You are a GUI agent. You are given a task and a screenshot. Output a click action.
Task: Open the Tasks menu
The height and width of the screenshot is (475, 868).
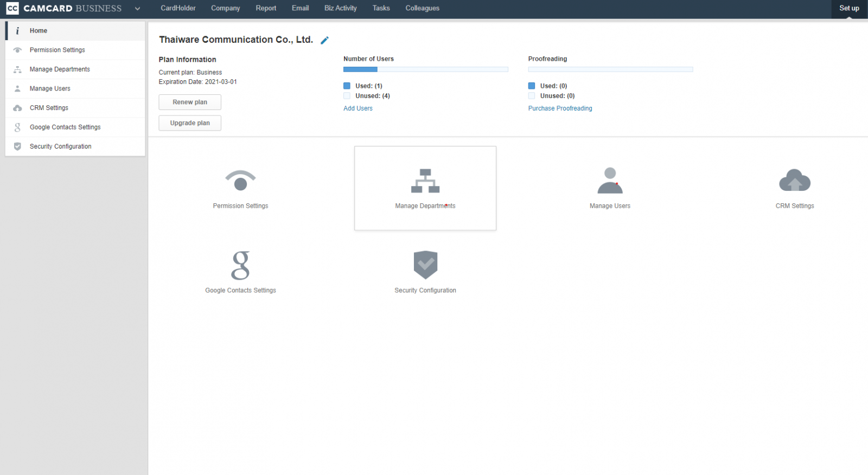tap(381, 8)
